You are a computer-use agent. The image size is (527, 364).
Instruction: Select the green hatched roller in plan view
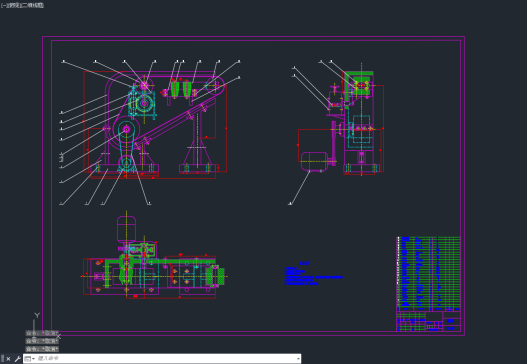[x=215, y=276]
